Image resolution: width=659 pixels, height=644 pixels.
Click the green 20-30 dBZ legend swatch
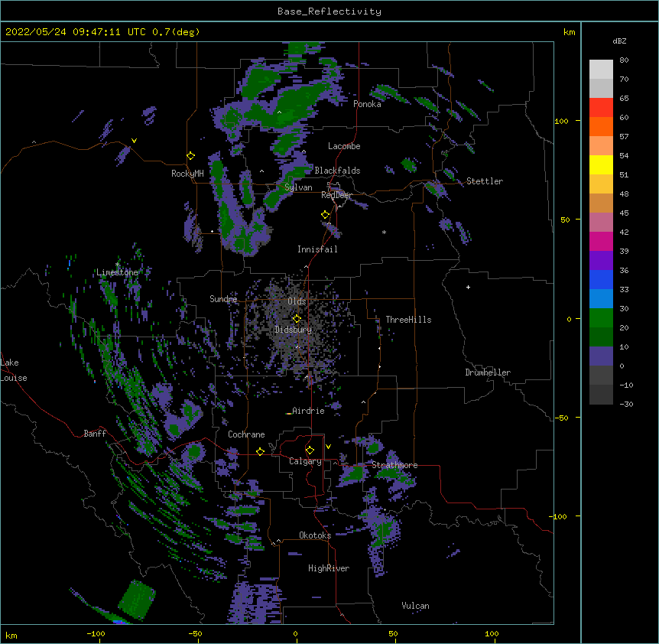[x=601, y=318]
